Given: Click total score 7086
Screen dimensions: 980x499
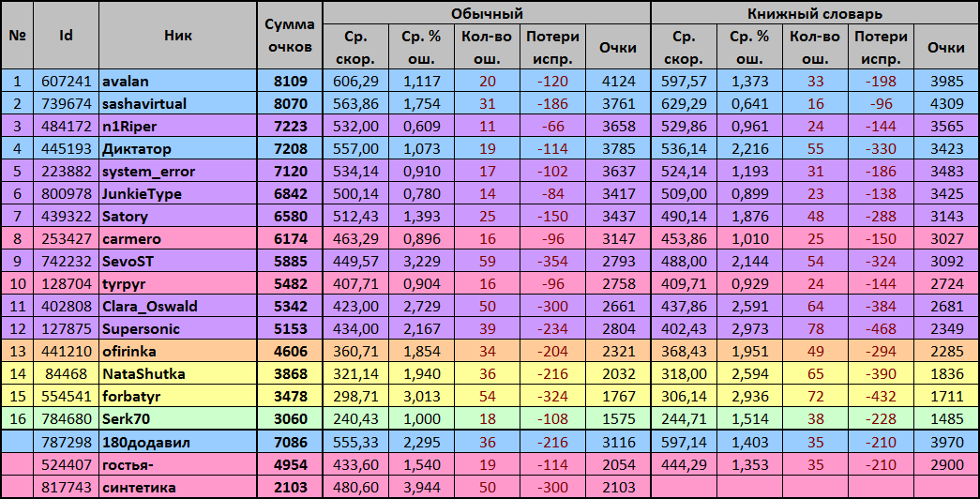Looking at the screenshot, I should coord(291,443).
